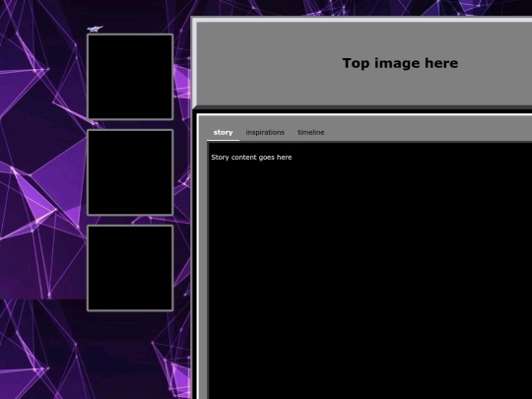Switch to the story tab
Viewport: 532px width, 399px height.
(x=223, y=132)
